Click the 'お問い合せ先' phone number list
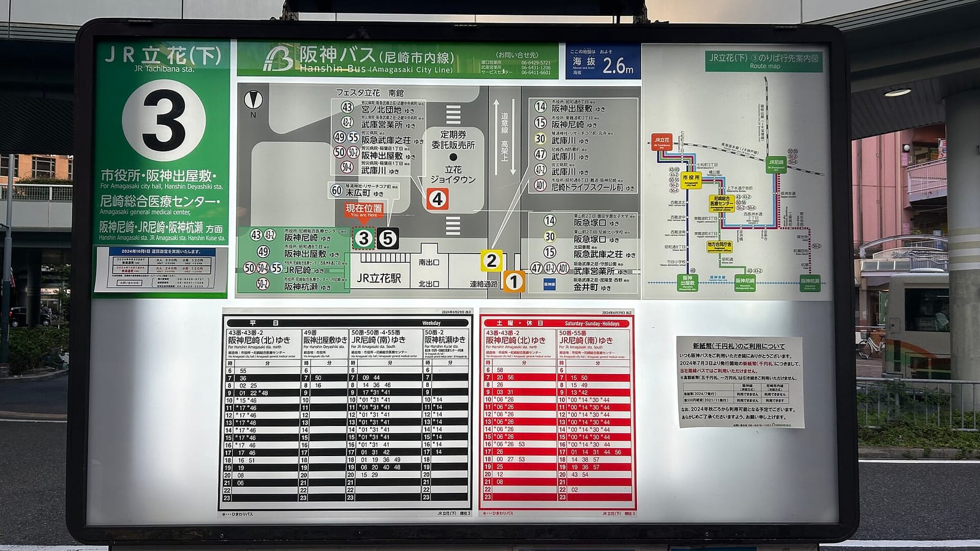Screen dimensions: 980x551 (516, 64)
